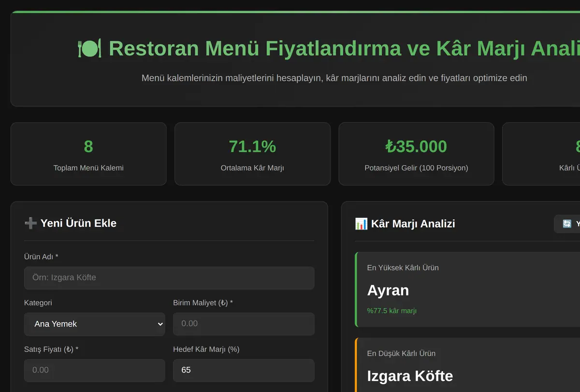Screen dimensions: 580x392
Task: Click the plus icon beside Yeni Ürün Ekle
Action: 30,223
